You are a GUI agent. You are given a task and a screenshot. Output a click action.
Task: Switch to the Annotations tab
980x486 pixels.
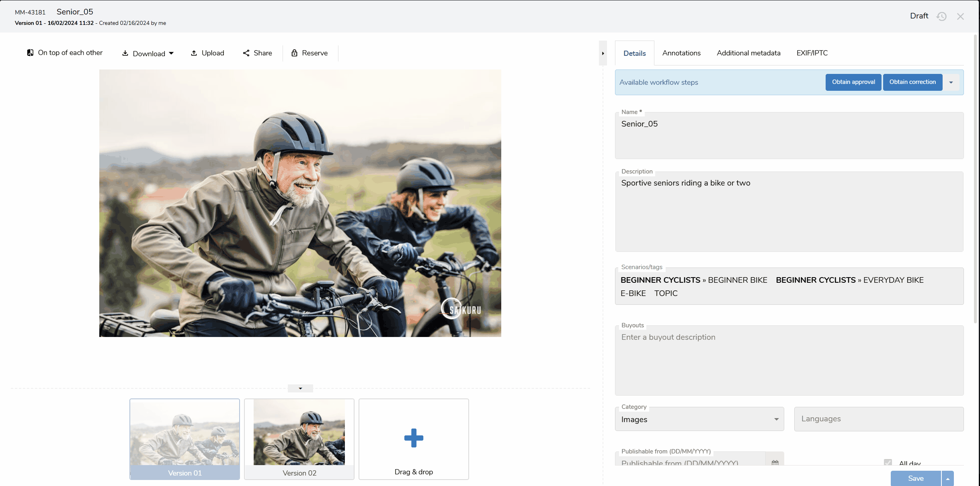pos(681,53)
